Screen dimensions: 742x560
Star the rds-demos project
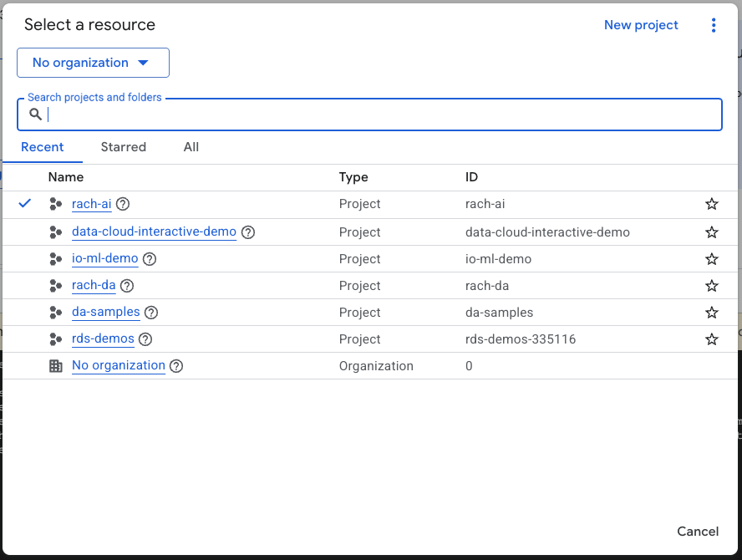click(711, 339)
